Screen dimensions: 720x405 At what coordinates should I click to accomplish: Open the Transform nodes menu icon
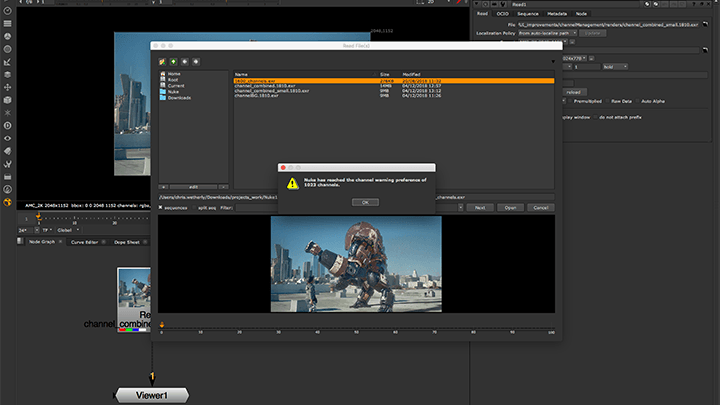[7, 87]
